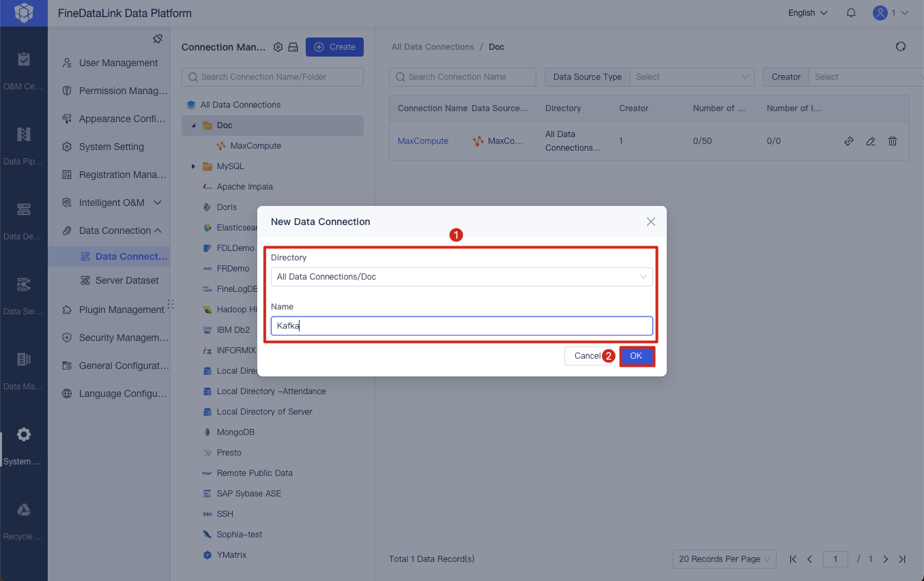This screenshot has height=581, width=924.
Task: Open the Recycle Bin module icon
Action: point(24,509)
